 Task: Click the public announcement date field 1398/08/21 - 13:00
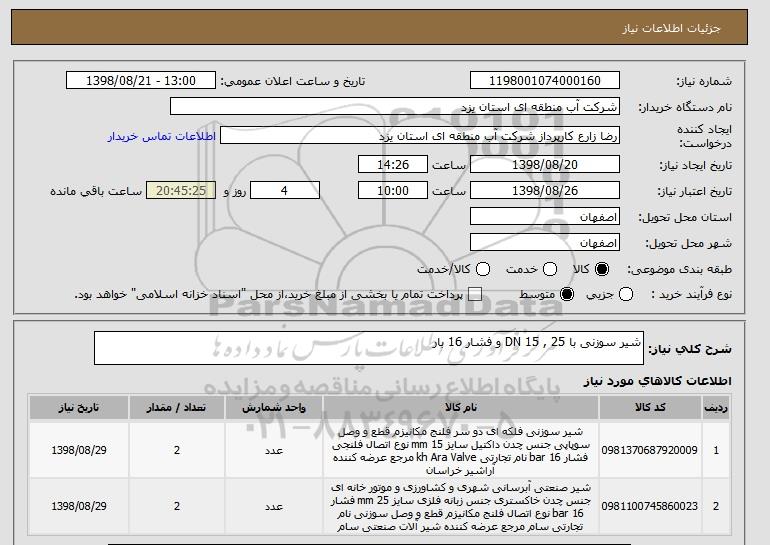pos(141,81)
